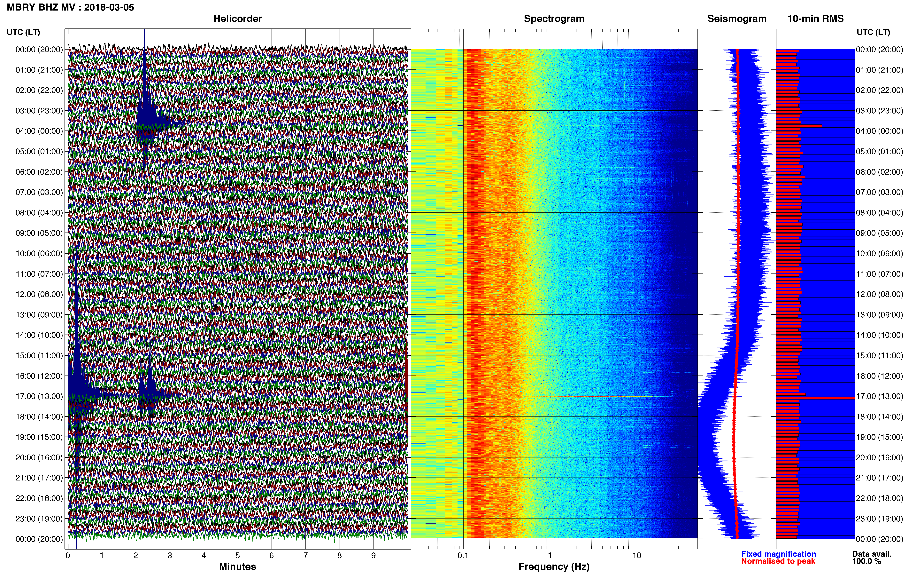Click right time label 20:00 (16:00)
This screenshot has height=578, width=924.
tap(880, 457)
